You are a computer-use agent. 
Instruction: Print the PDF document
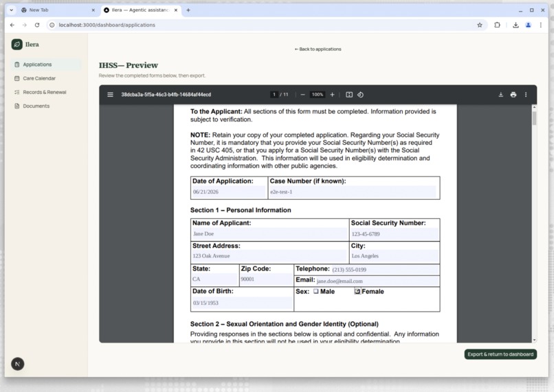pyautogui.click(x=513, y=95)
